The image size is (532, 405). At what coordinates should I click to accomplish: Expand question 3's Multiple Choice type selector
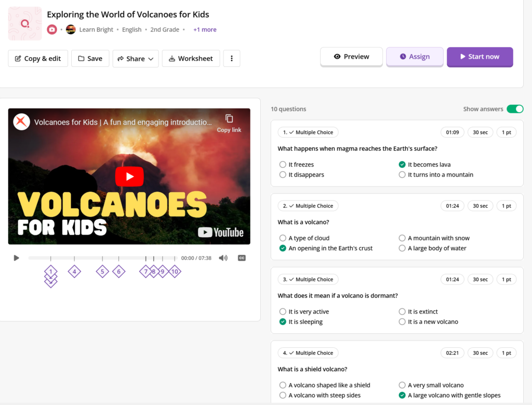[308, 279]
